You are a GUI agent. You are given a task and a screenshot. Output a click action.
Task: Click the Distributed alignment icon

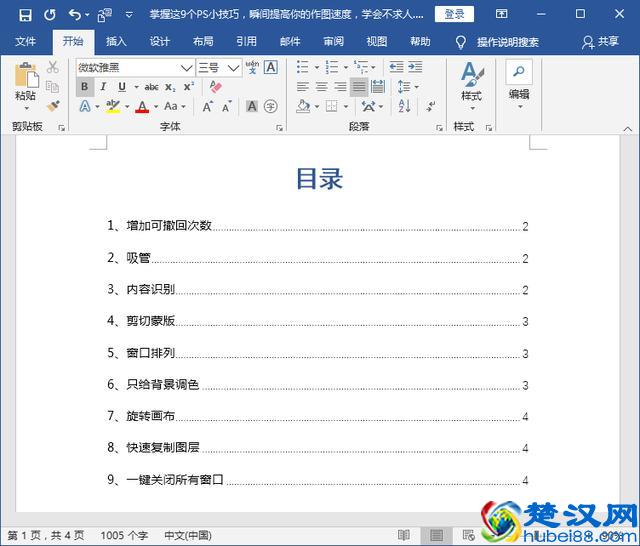click(x=378, y=87)
